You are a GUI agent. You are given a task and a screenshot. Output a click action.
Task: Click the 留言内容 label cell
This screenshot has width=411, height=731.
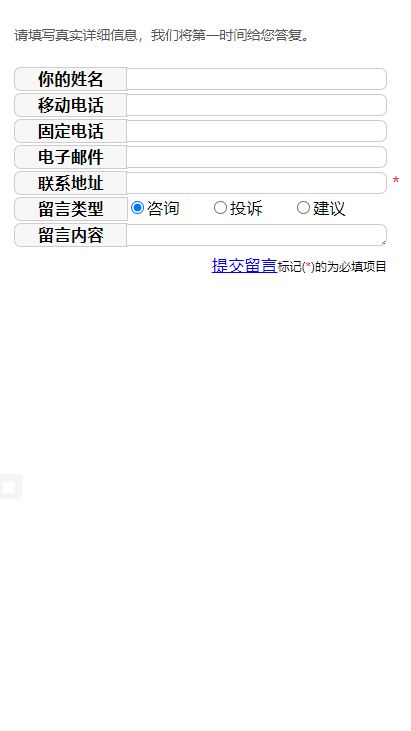pyautogui.click(x=70, y=235)
